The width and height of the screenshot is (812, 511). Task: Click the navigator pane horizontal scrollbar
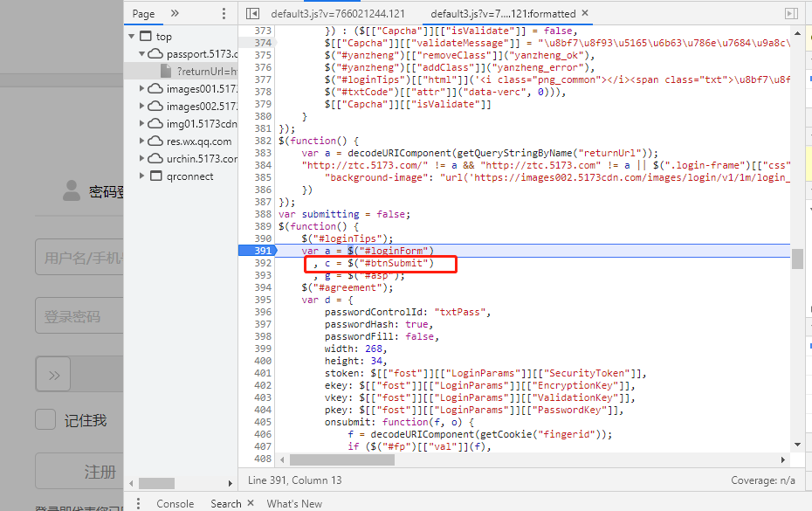coord(157,483)
